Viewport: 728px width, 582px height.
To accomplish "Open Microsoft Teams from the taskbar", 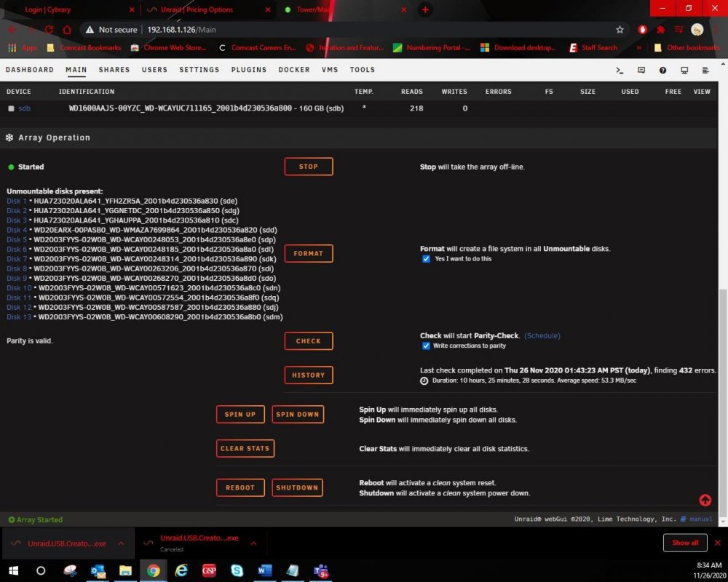I will point(321,570).
